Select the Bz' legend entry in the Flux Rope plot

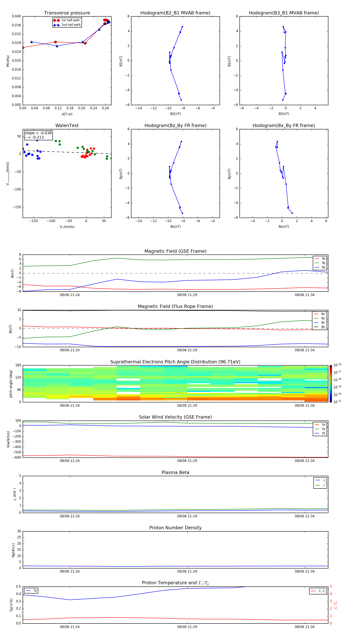(320, 323)
